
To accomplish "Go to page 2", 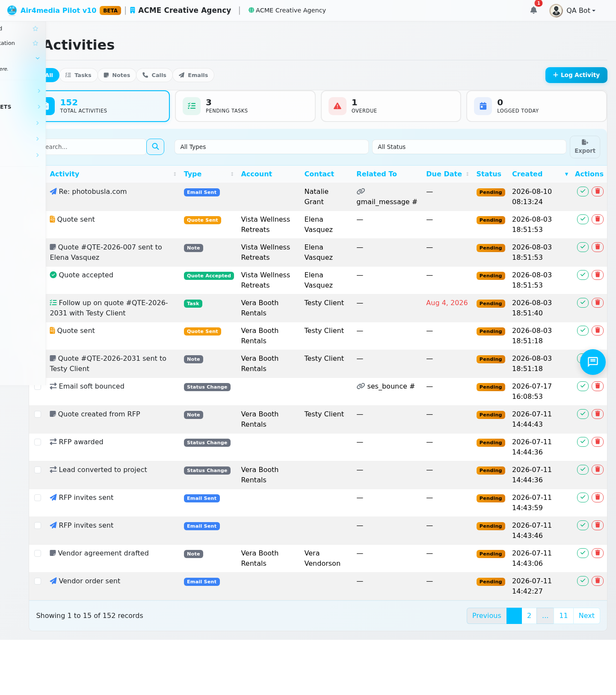I will coord(529,615).
